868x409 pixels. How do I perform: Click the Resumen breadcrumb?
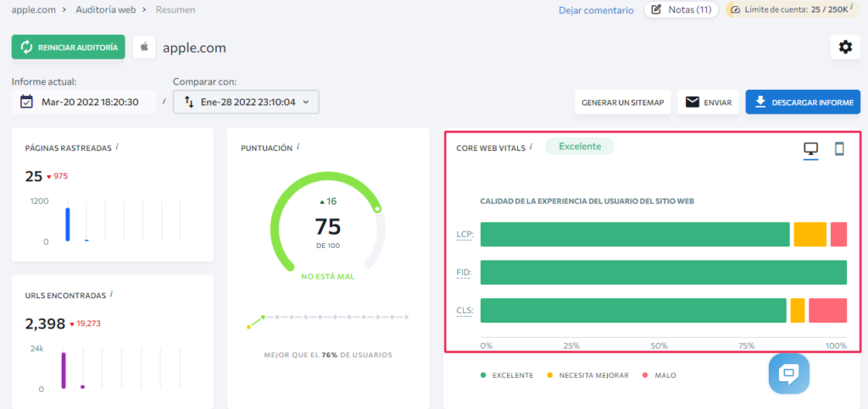[x=175, y=9]
